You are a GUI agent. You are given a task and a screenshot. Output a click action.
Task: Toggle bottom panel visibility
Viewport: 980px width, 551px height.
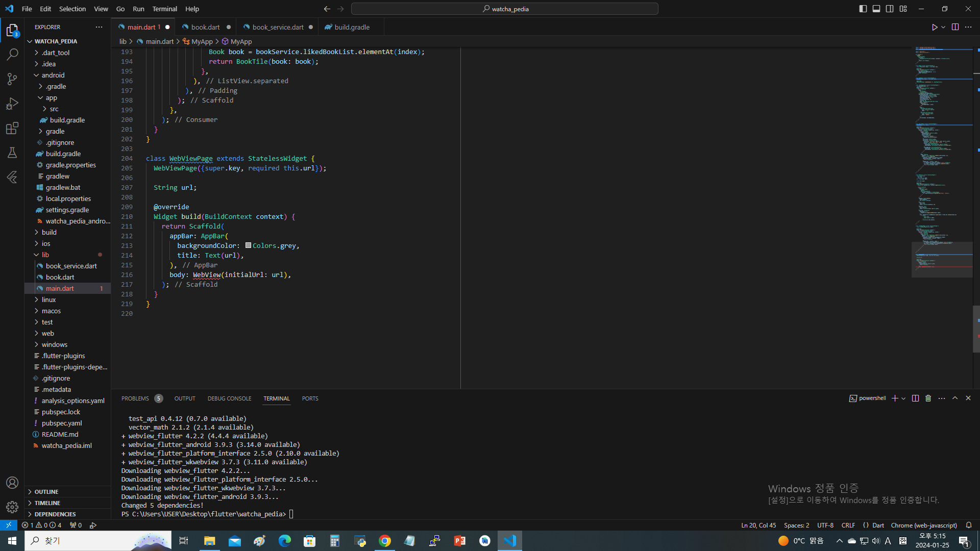click(x=876, y=9)
